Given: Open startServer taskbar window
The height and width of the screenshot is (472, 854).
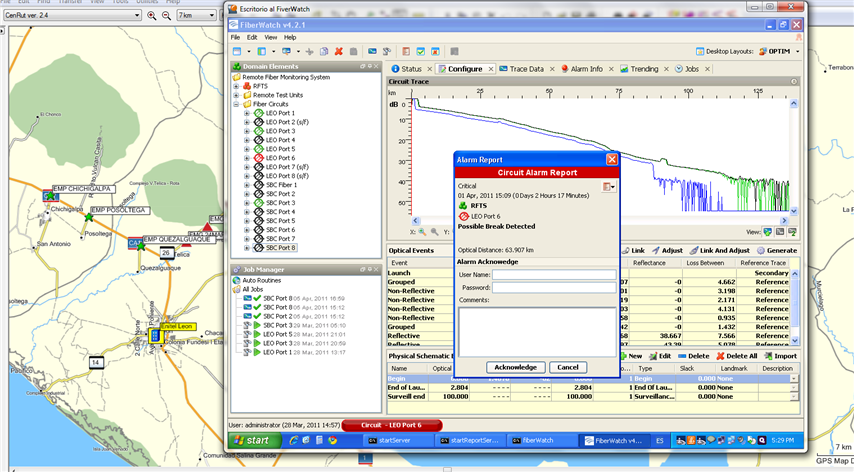Looking at the screenshot, I should click(x=398, y=440).
